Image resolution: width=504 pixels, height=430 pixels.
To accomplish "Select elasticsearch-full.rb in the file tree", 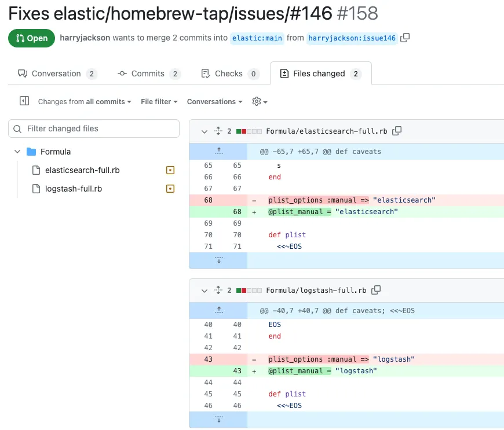I will (x=82, y=170).
